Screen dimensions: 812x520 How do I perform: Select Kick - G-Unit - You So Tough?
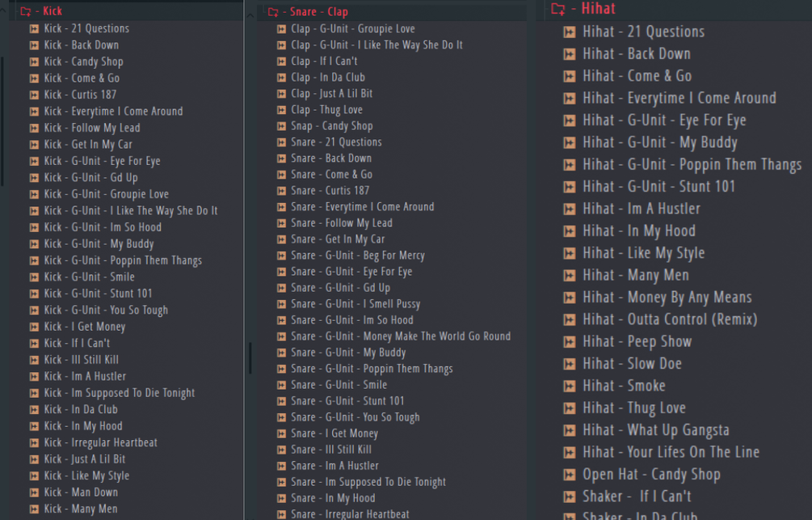[x=106, y=310]
